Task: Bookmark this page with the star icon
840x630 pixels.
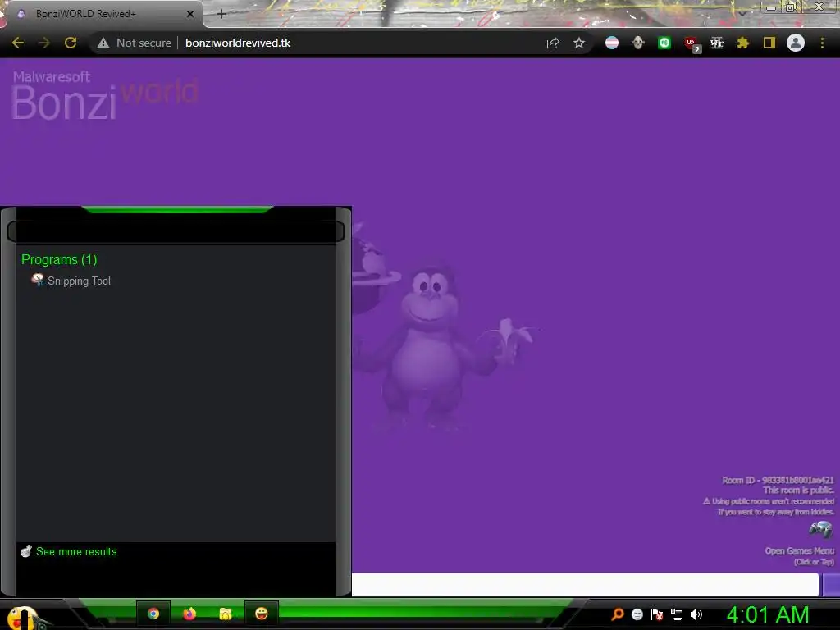Action: [x=579, y=43]
